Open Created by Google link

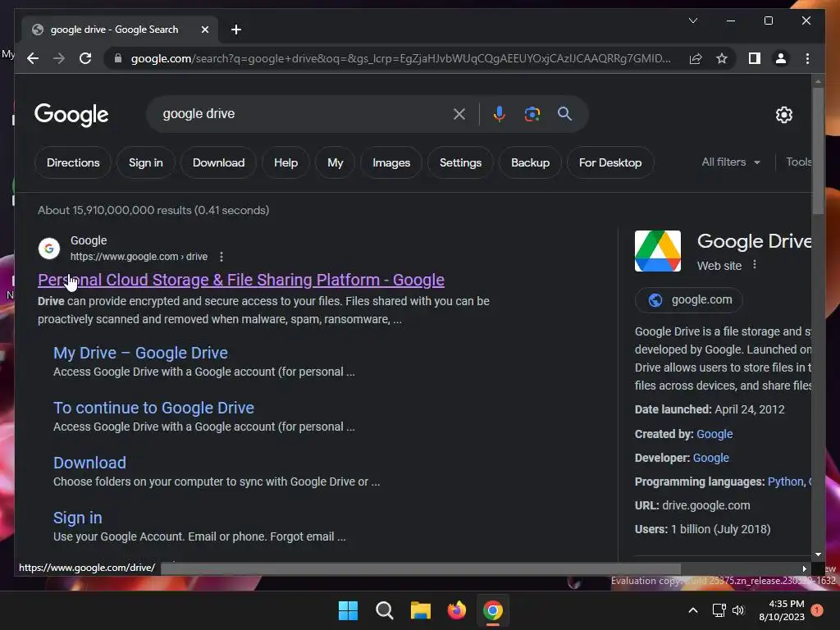pos(714,434)
